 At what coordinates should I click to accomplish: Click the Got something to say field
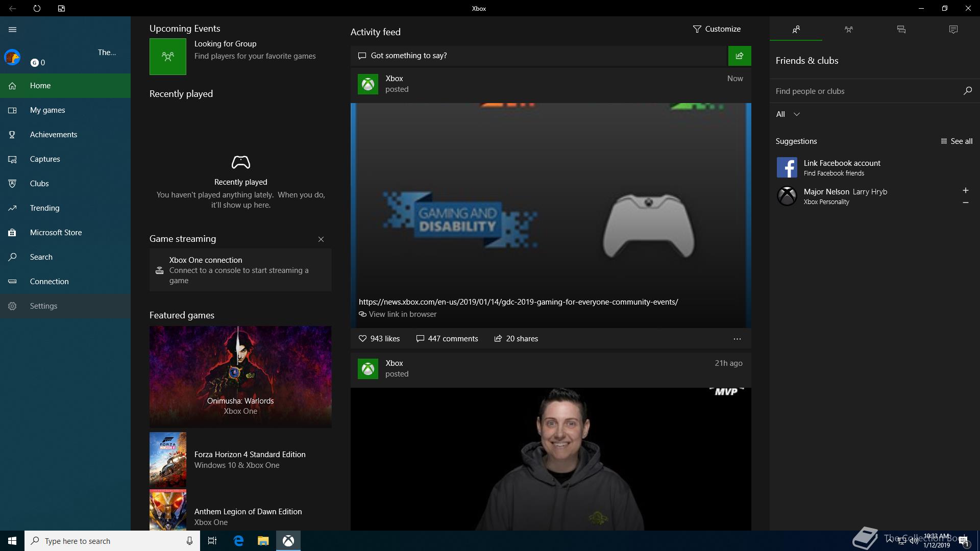[538, 56]
